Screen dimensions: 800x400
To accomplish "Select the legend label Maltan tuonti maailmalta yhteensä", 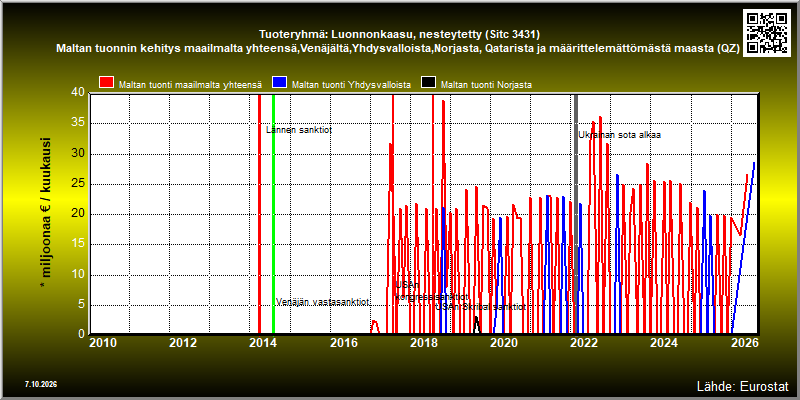I will (190, 85).
